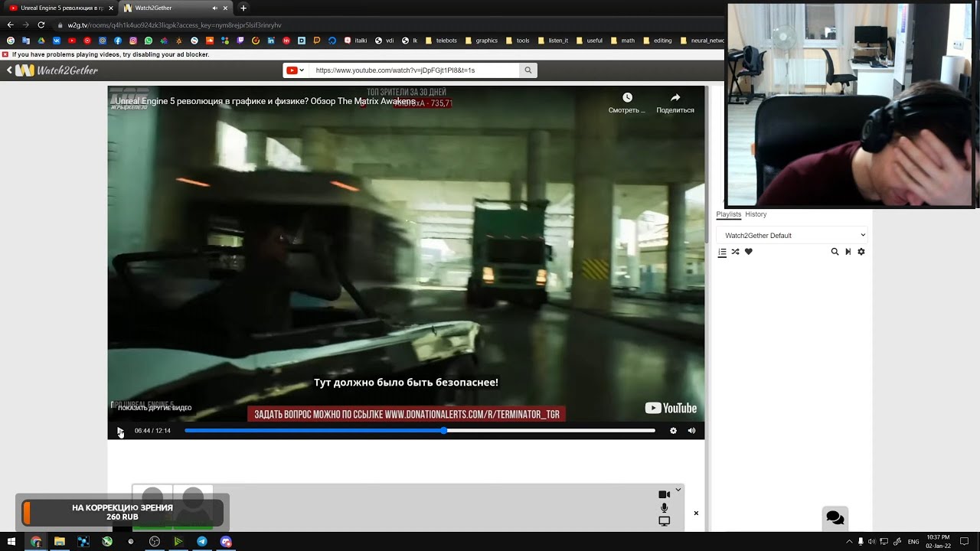Mute the video player volume
This screenshot has height=551, width=980.
tap(691, 431)
